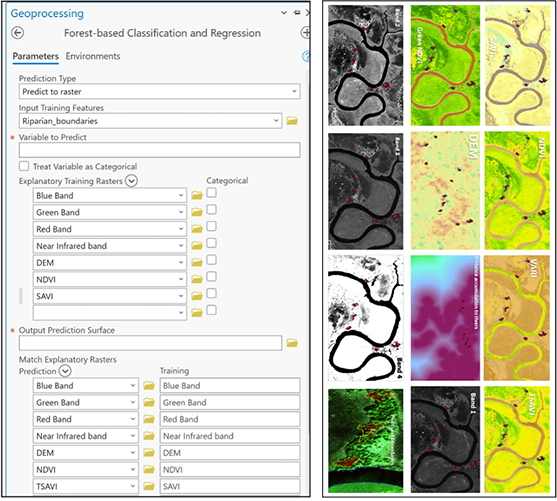The width and height of the screenshot is (557, 501).
Task: Check Categorical box for Blue Band
Action: pos(211,193)
